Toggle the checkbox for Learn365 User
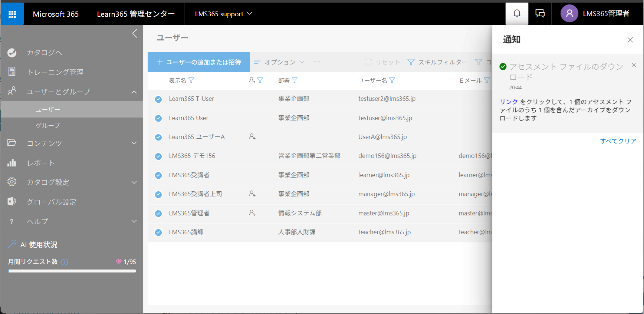Screen dimensions: 644x314 click(158, 118)
